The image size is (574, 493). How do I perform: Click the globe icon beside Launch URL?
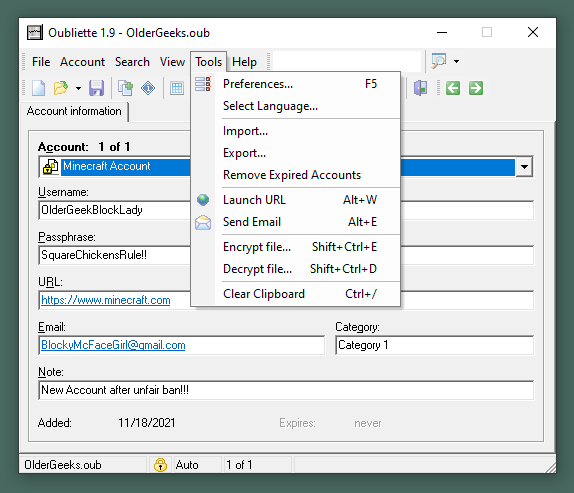(x=203, y=200)
